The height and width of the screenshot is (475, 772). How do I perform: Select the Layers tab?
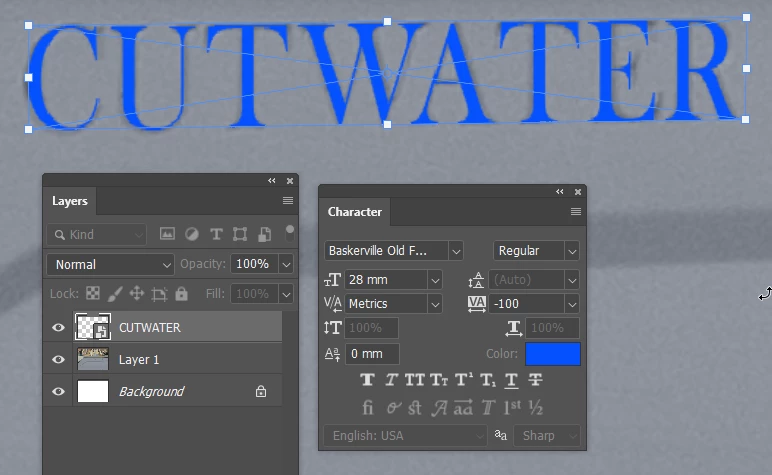pyautogui.click(x=69, y=201)
